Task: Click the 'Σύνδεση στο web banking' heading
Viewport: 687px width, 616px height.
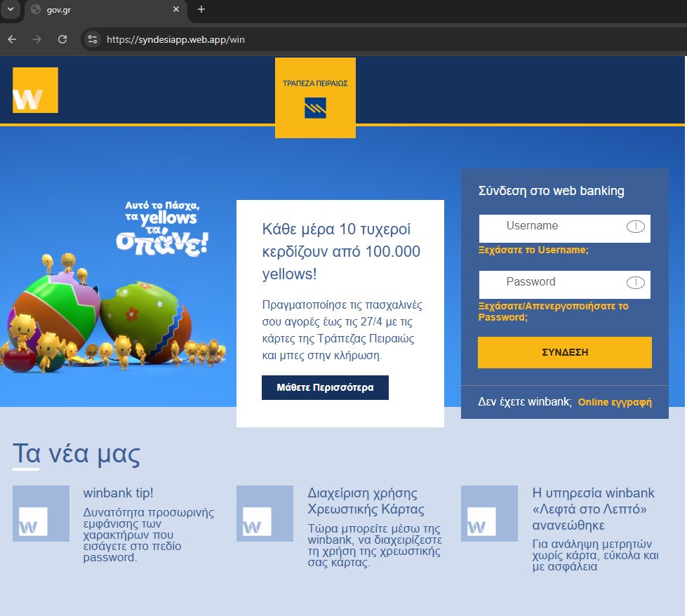Action: tap(551, 191)
